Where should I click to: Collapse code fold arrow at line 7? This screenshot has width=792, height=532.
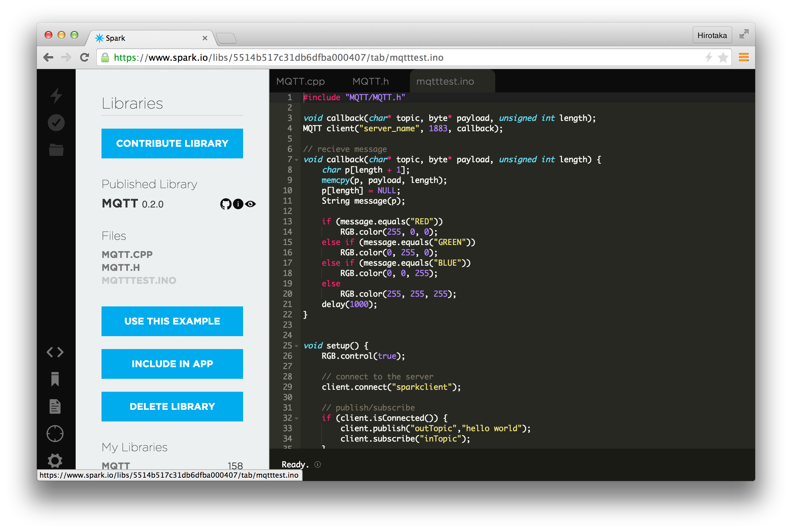[x=296, y=160]
